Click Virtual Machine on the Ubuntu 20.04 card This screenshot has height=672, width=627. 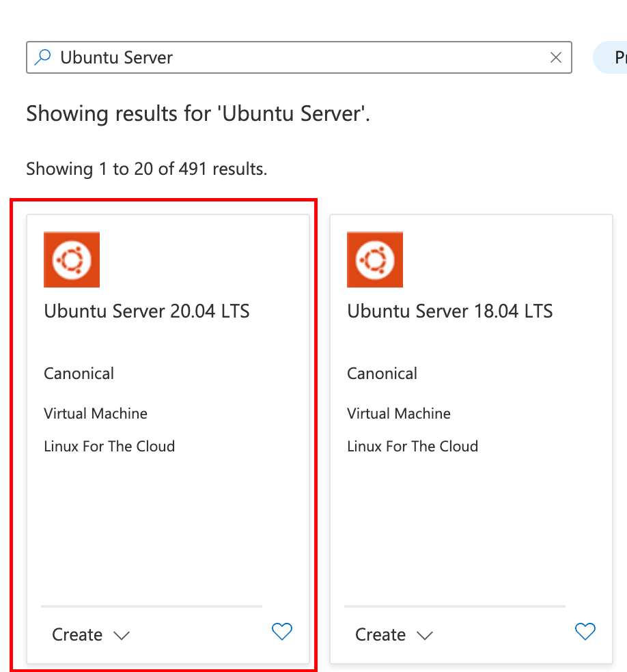point(96,414)
